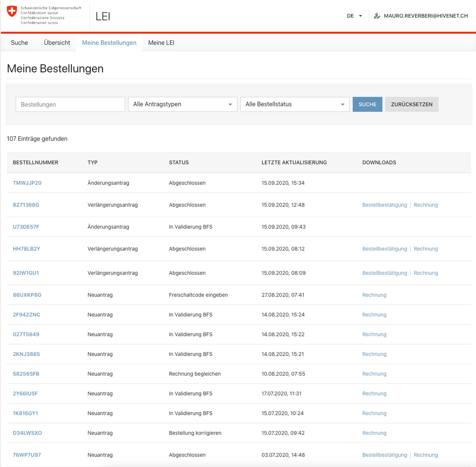This screenshot has width=476, height=467.
Task: Switch to the Suche tab
Action: (x=19, y=43)
